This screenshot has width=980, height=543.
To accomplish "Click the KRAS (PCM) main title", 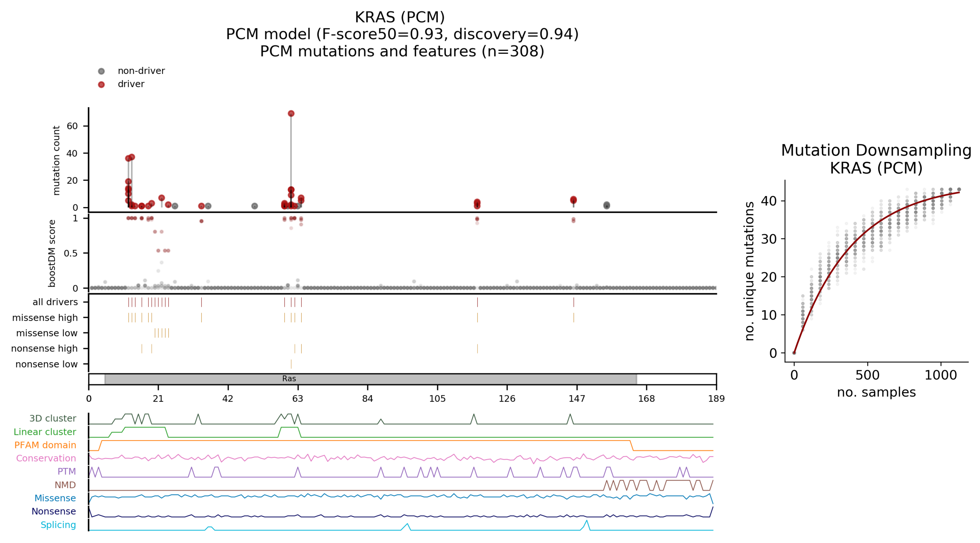I will point(400,17).
